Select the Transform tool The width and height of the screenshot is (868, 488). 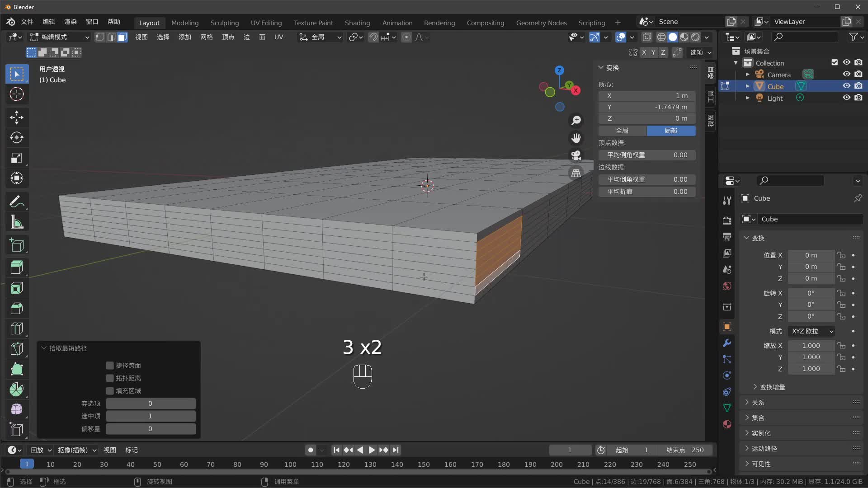pos(17,178)
